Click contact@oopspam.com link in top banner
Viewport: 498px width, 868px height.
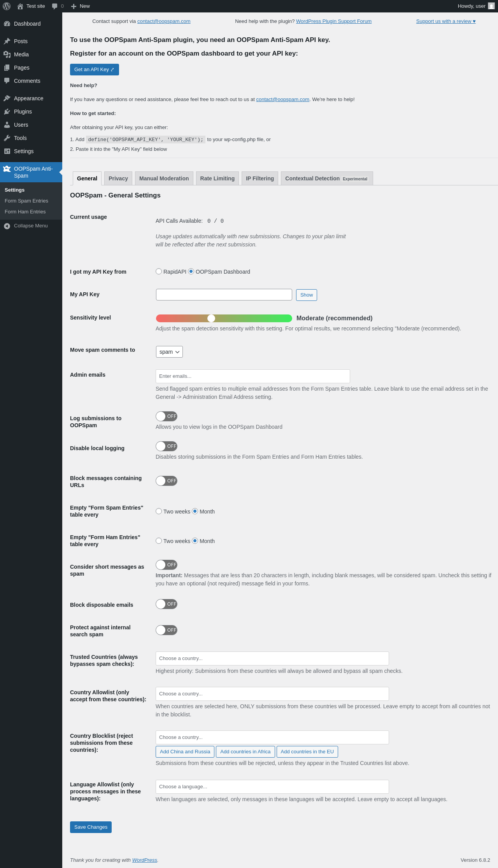click(x=164, y=21)
